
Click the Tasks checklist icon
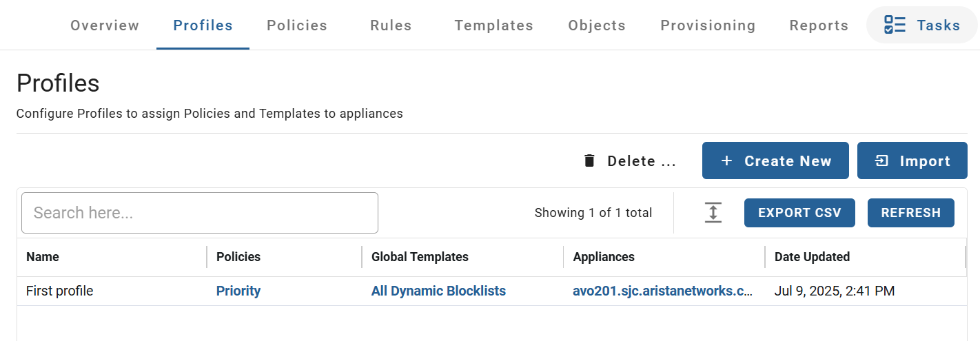[895, 25]
